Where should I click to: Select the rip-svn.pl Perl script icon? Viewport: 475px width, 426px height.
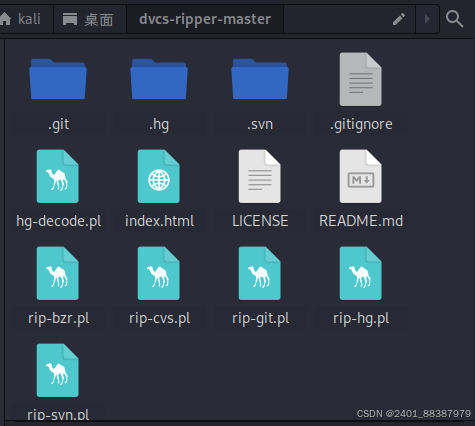(58, 370)
